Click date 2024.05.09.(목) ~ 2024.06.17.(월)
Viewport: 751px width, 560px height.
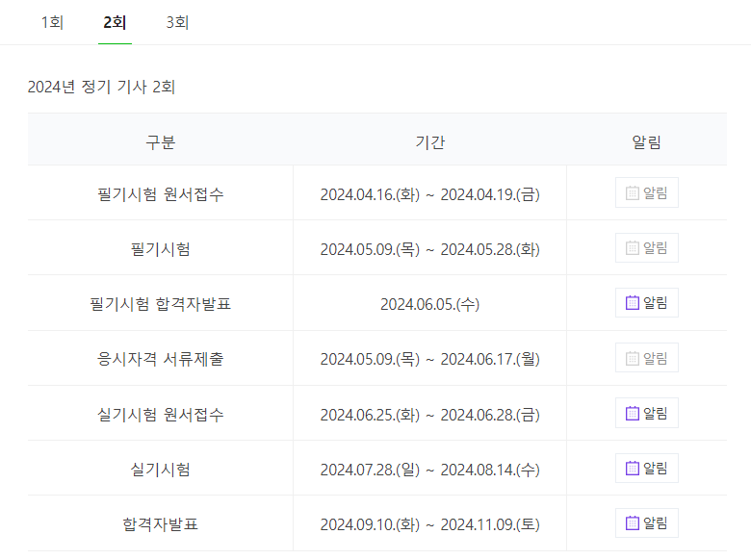[429, 359]
